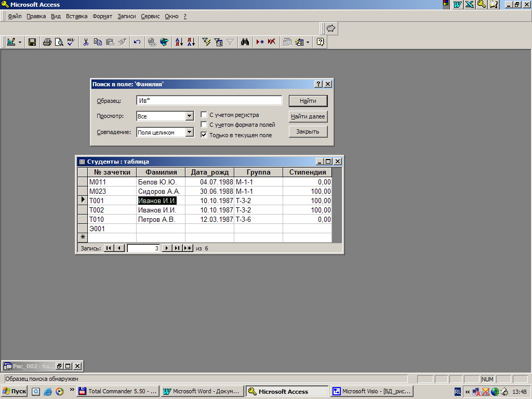This screenshot has width=532, height=399.
Task: Run the spelling check icon
Action: 71,42
